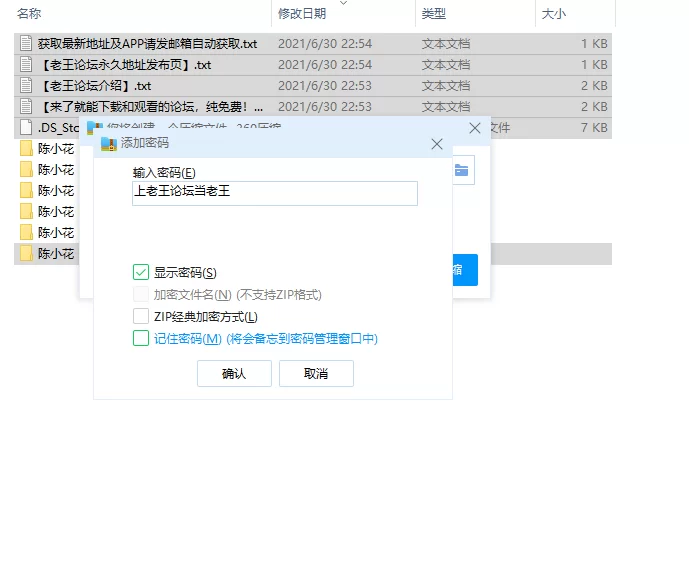Tick the 记住密码(M) checkbox
The width and height of the screenshot is (689, 565).
[141, 338]
